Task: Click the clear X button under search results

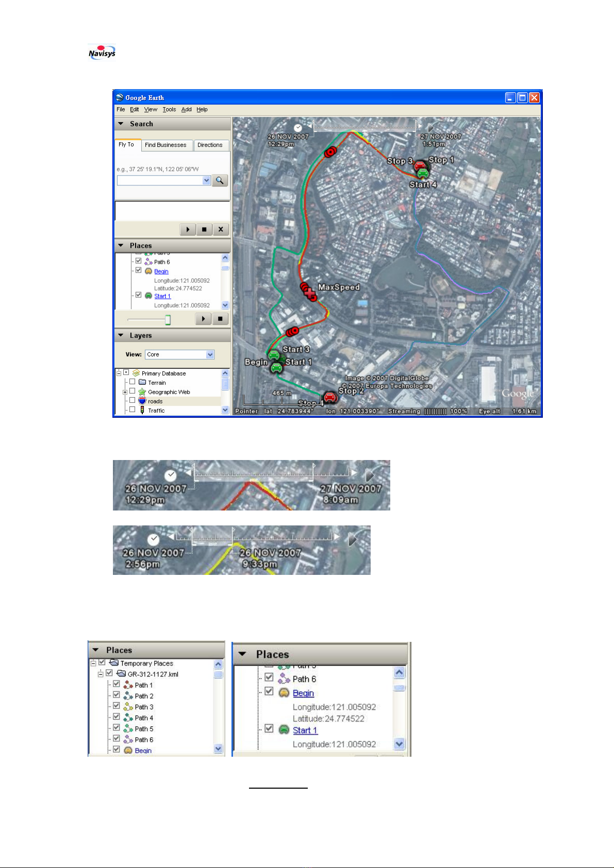Action: (x=221, y=229)
